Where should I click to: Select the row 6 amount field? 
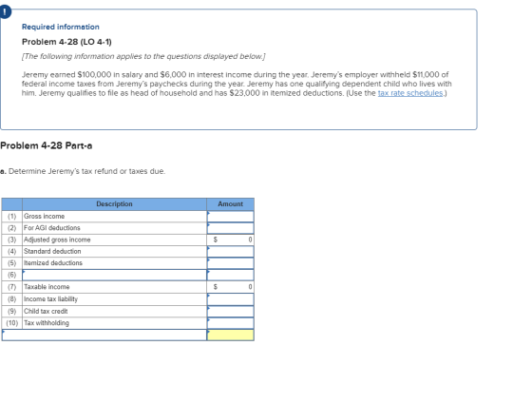pyautogui.click(x=230, y=275)
